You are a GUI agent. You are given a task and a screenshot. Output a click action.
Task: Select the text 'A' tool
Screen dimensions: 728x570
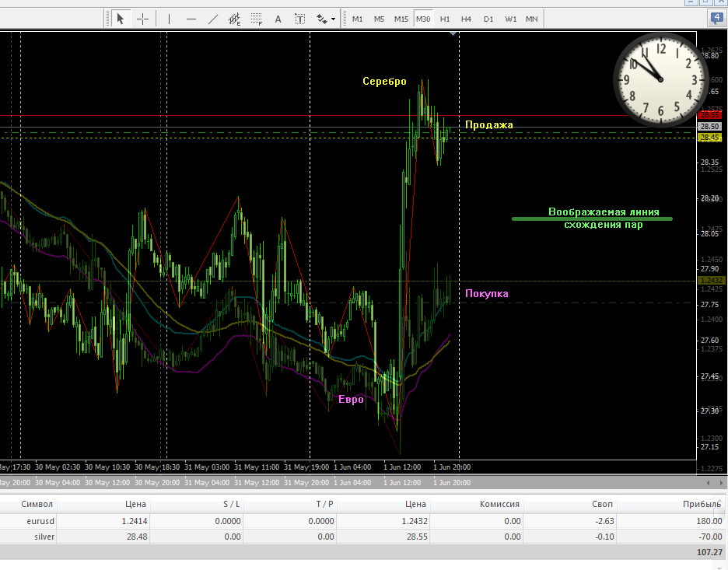(x=278, y=19)
